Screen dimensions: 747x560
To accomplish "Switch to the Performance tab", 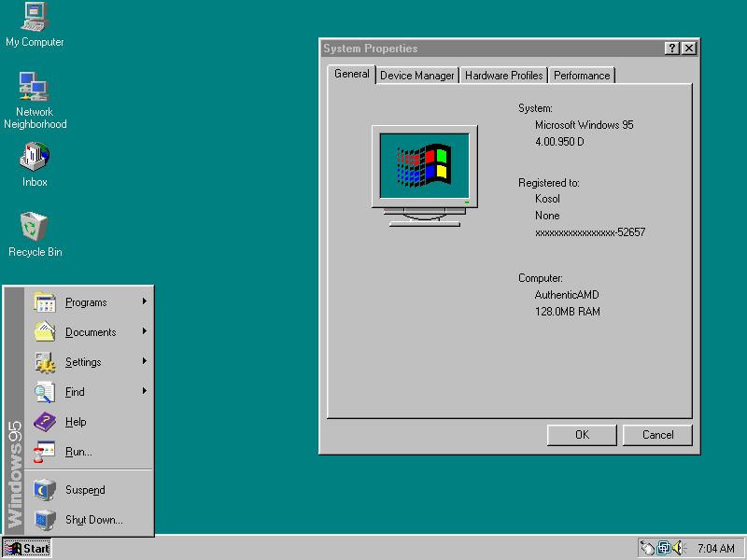I will [582, 76].
